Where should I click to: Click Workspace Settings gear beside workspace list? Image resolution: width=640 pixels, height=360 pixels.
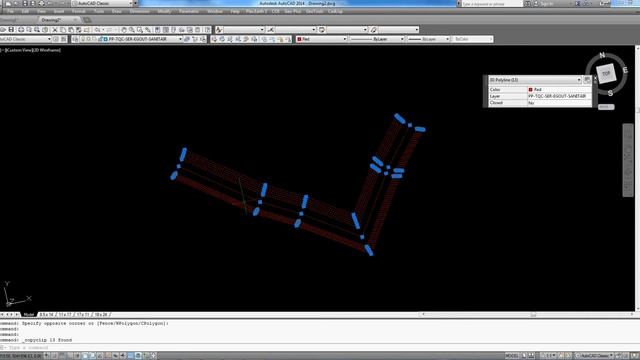click(x=56, y=39)
